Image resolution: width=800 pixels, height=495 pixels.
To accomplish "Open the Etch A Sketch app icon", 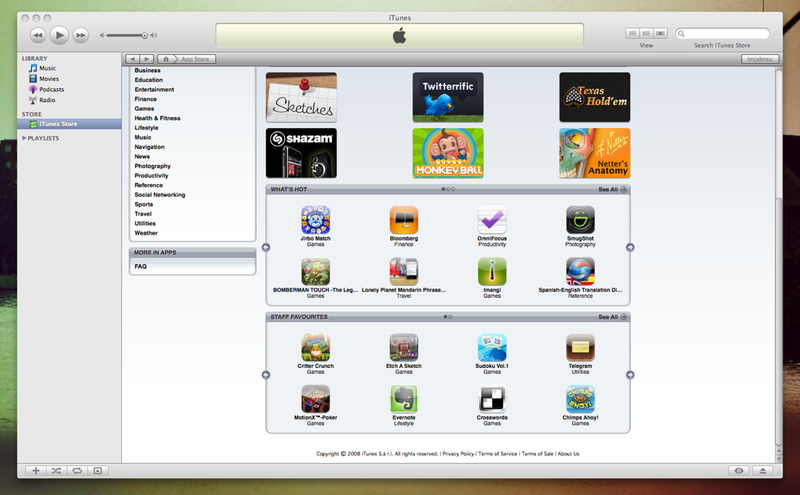I will tap(404, 348).
